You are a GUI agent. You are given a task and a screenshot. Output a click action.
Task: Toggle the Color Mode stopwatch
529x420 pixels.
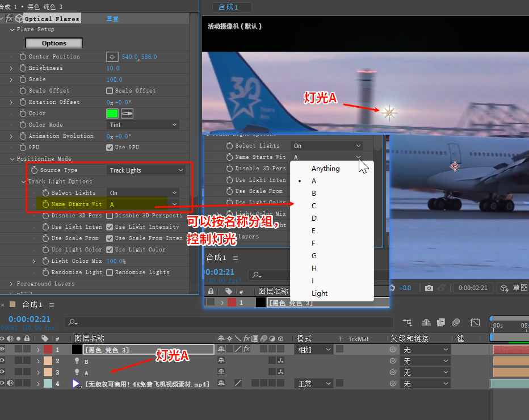(23, 125)
